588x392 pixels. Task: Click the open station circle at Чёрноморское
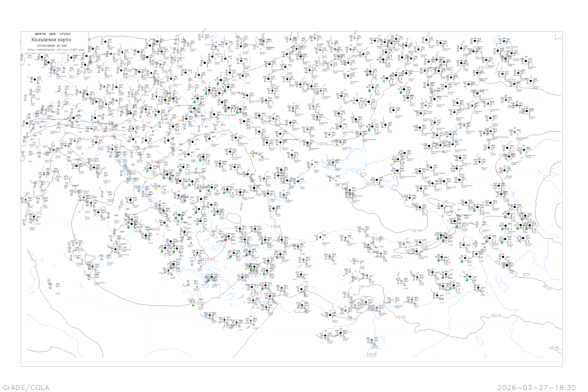[333, 178]
